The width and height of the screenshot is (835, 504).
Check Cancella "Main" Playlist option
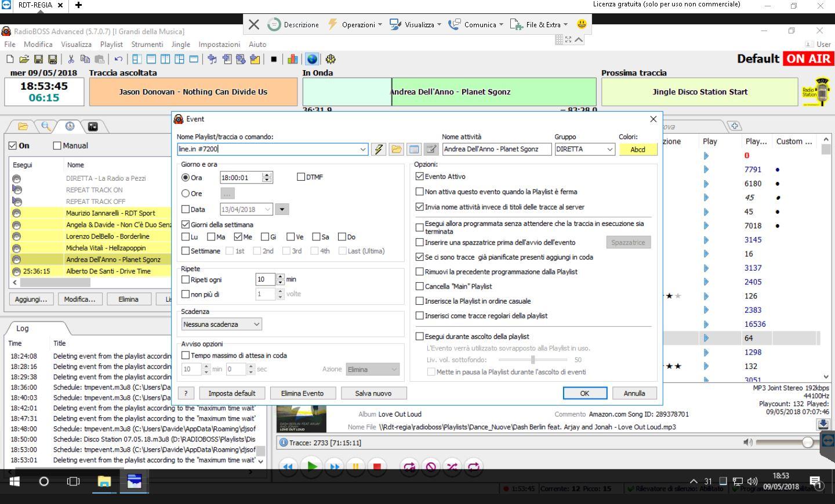click(x=420, y=286)
